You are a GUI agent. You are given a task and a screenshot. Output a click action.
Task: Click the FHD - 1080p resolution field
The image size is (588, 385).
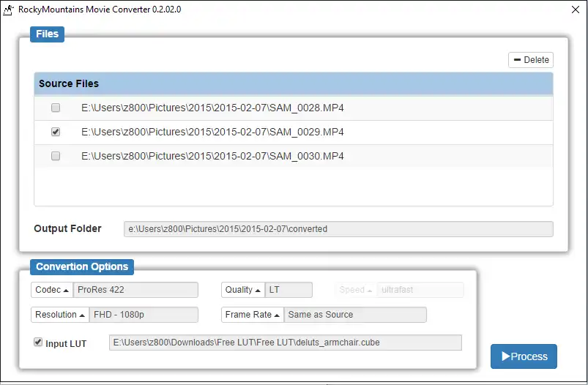pyautogui.click(x=144, y=315)
